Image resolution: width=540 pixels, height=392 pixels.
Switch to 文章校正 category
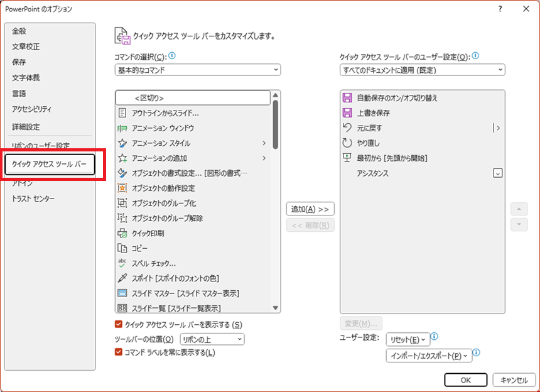[x=26, y=46]
